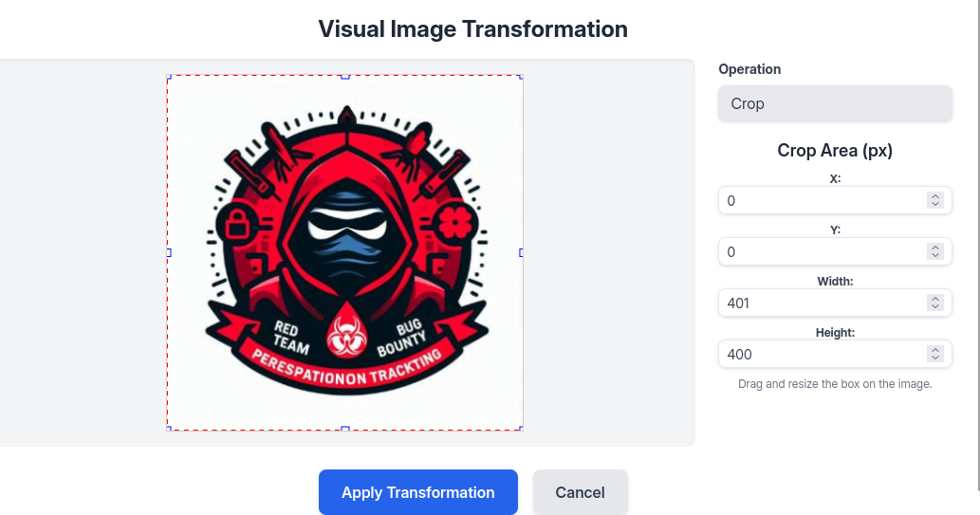Apply Transformation to the image
Viewport: 980px width, 515px height.
pyautogui.click(x=418, y=492)
